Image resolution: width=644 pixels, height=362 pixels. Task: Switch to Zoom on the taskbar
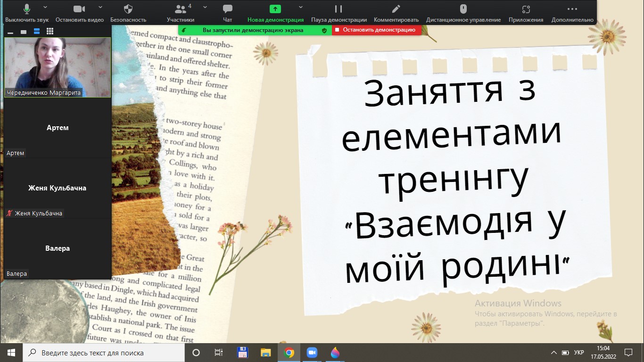click(x=312, y=353)
